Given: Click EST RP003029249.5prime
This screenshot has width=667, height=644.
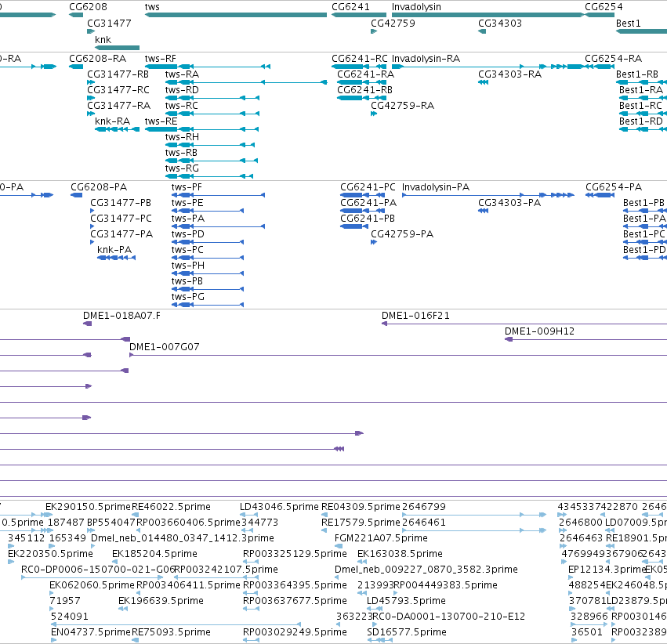Looking at the screenshot, I should (x=295, y=632).
